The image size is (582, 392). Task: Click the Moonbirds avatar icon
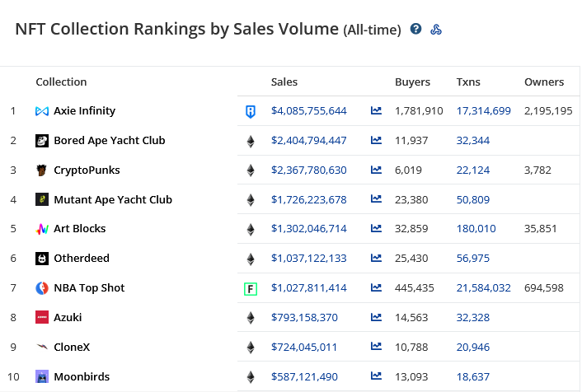pos(42,377)
